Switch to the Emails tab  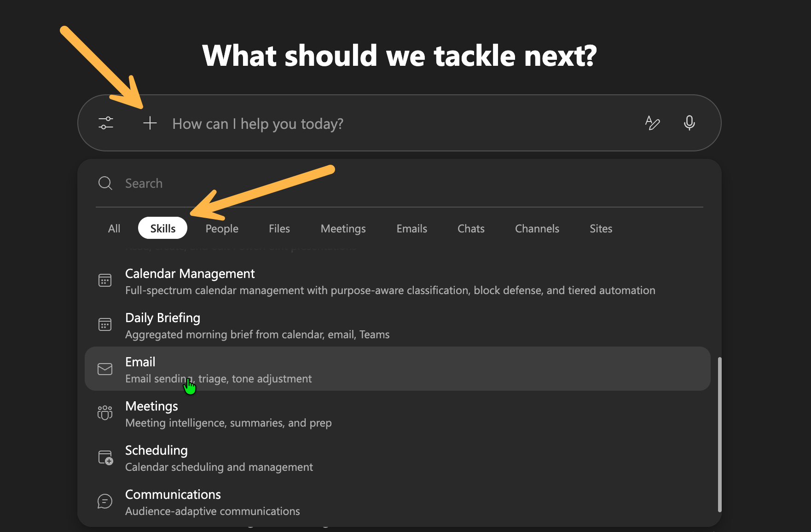coord(412,229)
